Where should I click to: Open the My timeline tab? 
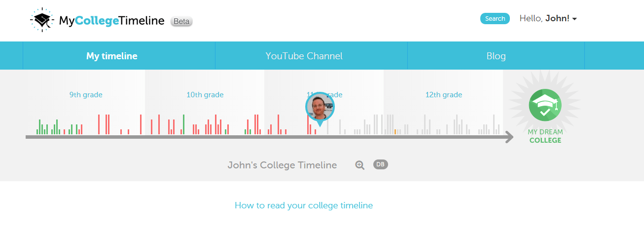[112, 56]
